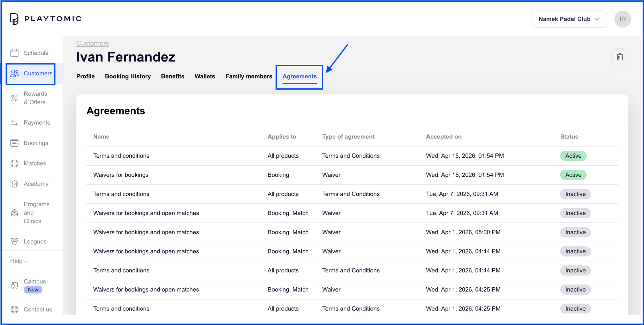Go to the Benefits tab

tap(173, 76)
